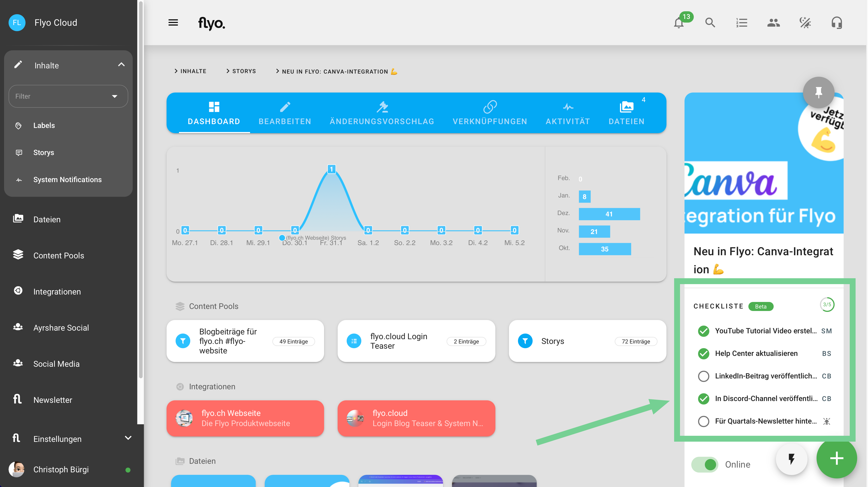Check Für Quartals-Newsletter checklist item
The width and height of the screenshot is (868, 487).
coord(703,421)
